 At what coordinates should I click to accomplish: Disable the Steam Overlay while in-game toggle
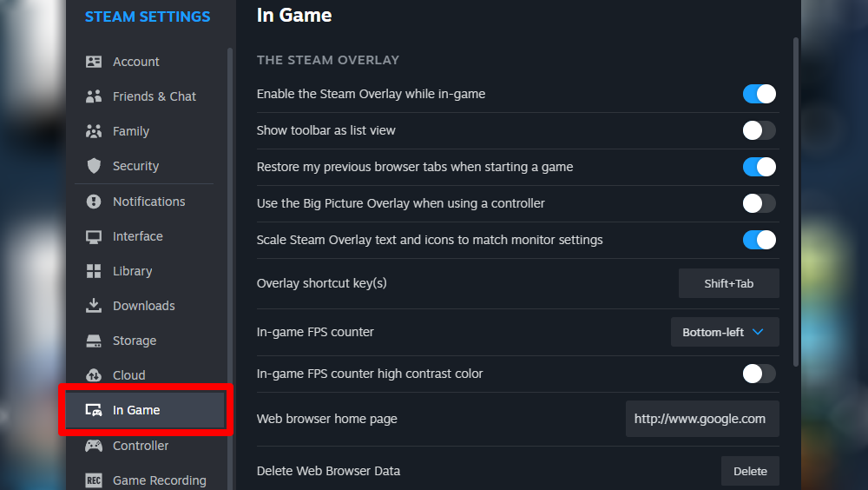(x=759, y=94)
